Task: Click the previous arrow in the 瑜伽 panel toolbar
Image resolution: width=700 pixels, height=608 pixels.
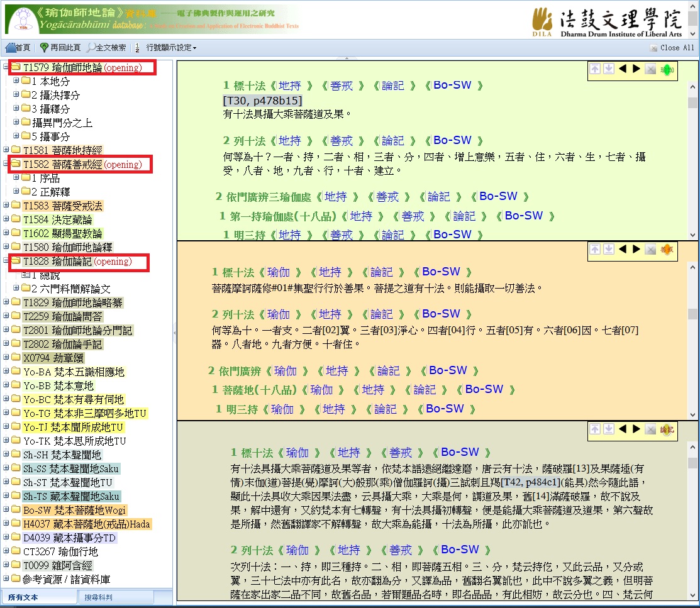Action: pyautogui.click(x=622, y=69)
